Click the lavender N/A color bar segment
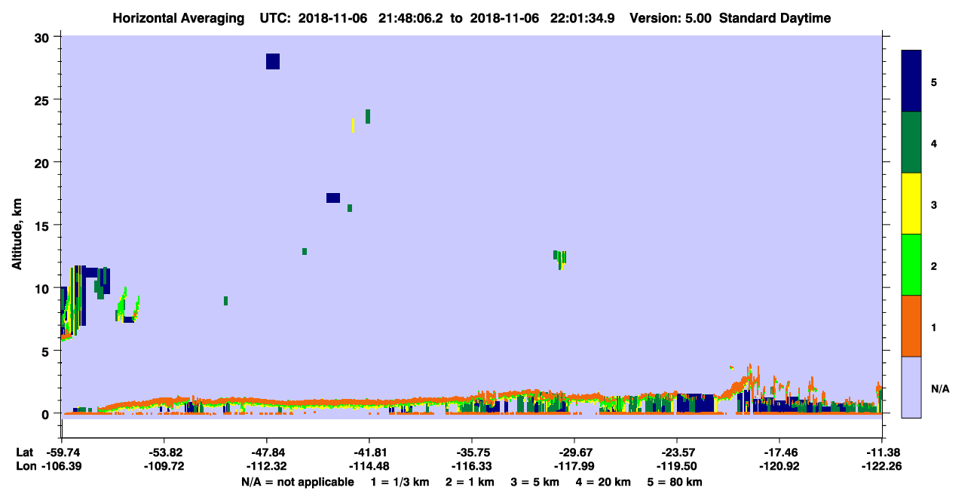Image resolution: width=980 pixels, height=503 pixels. pyautogui.click(x=911, y=387)
